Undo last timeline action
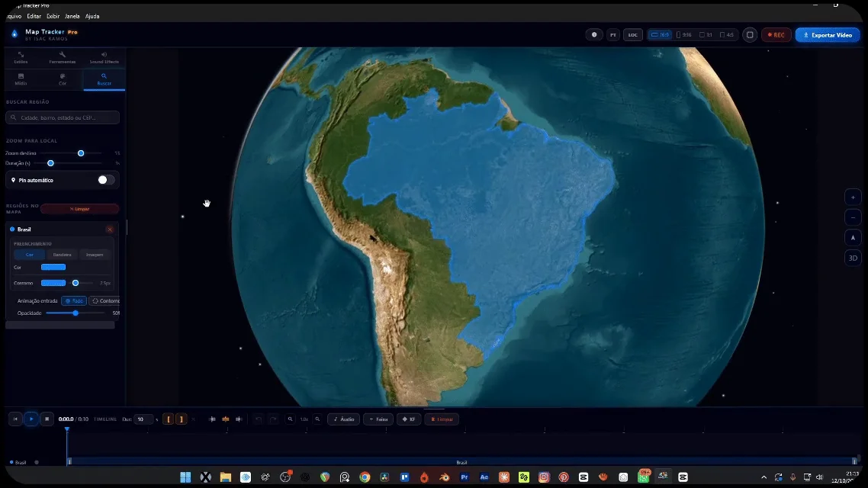This screenshot has height=488, width=868. [259, 419]
